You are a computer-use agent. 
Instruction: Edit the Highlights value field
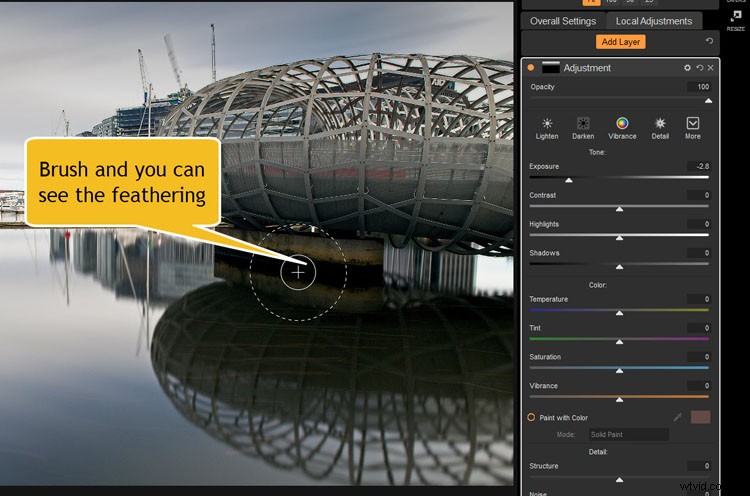tap(699, 224)
